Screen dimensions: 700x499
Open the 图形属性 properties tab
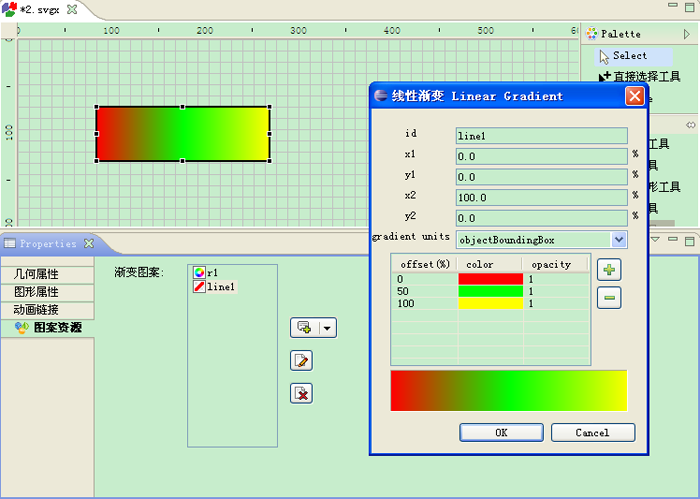point(47,292)
